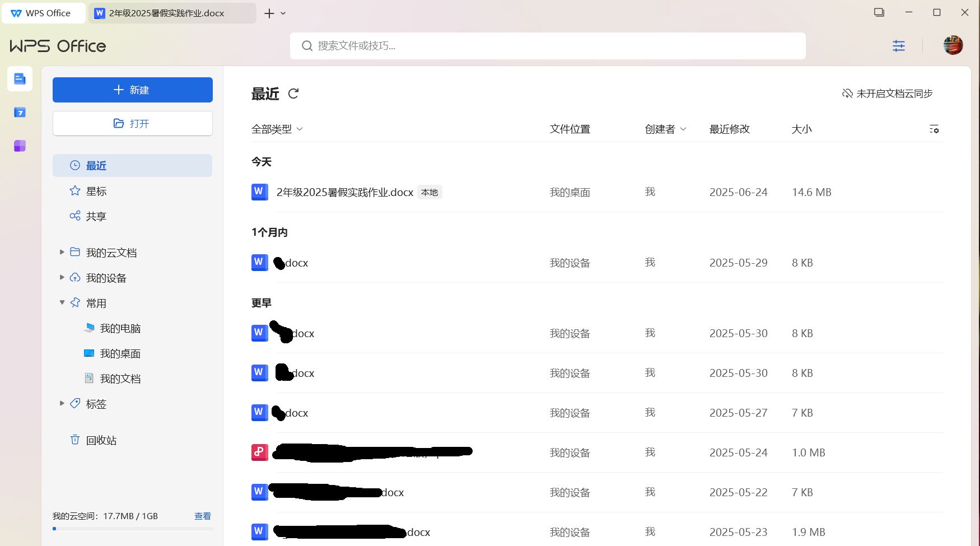Select the documents icon in left rail
The image size is (980, 546).
pyautogui.click(x=20, y=79)
